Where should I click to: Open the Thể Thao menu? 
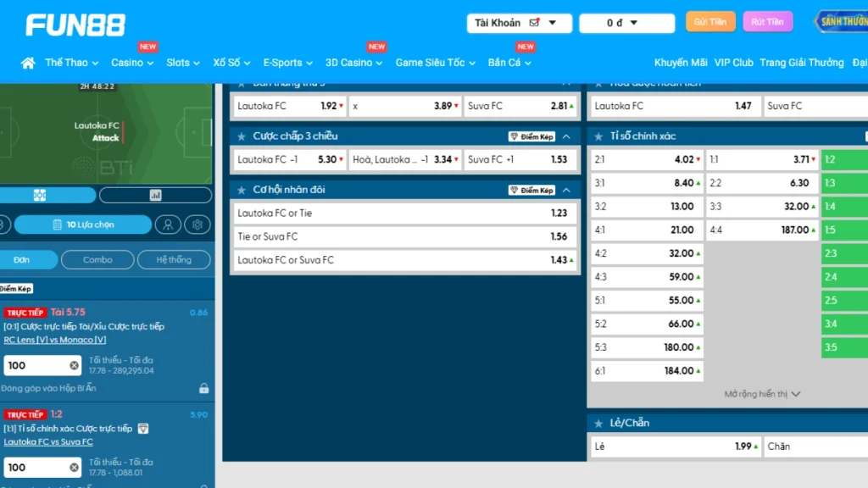[71, 63]
